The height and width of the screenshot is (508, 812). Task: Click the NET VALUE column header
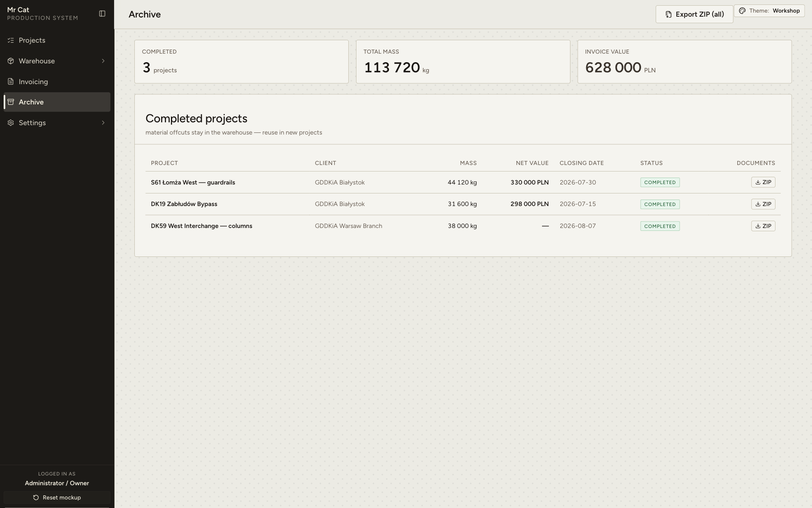[532, 163]
